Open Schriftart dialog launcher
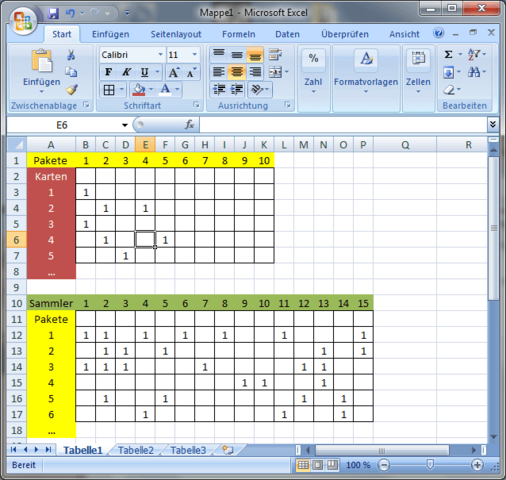This screenshot has width=506, height=480. [197, 105]
